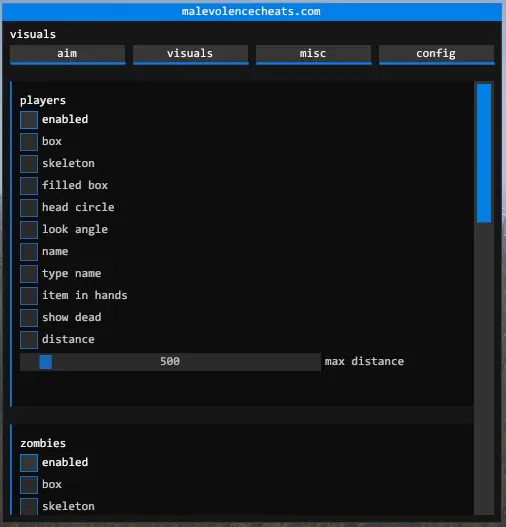Click the max distance slider handle

[x=46, y=362]
